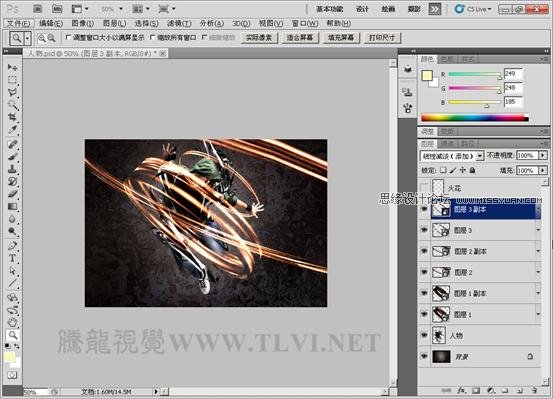
Task: Enable resize window to fit checkbox
Action: click(68, 37)
